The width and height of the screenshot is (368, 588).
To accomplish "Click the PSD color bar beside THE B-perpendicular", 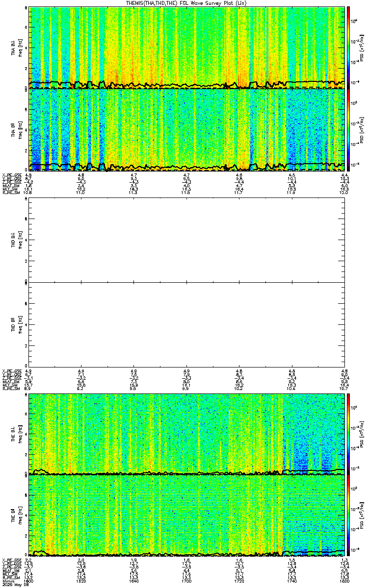I will coord(349,434).
